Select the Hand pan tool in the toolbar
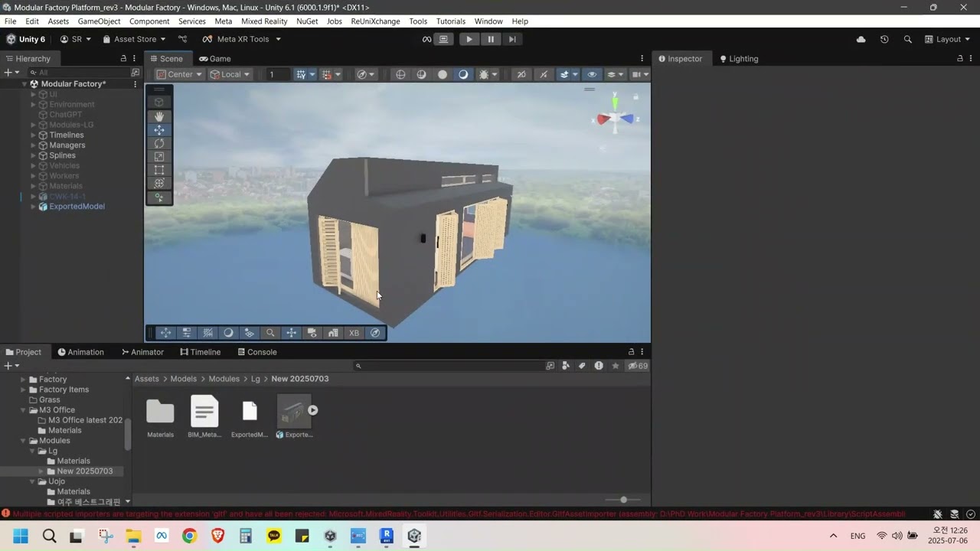This screenshot has width=980, height=551. click(x=159, y=116)
